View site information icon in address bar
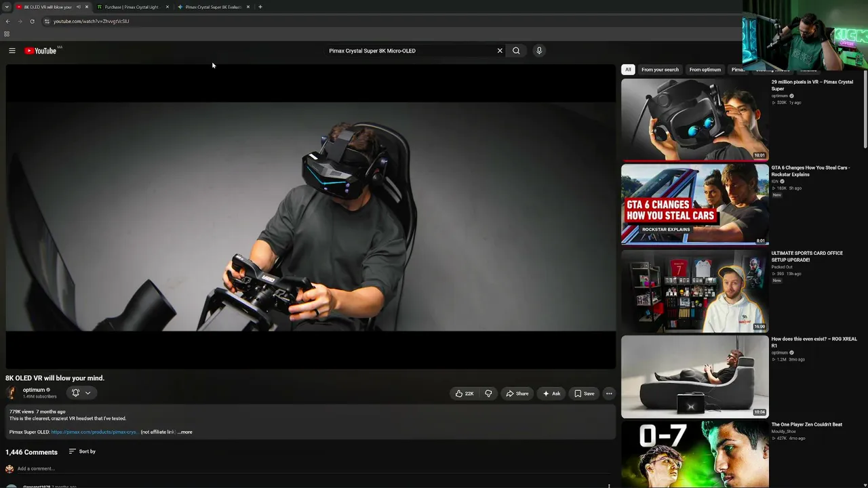 coord(47,21)
